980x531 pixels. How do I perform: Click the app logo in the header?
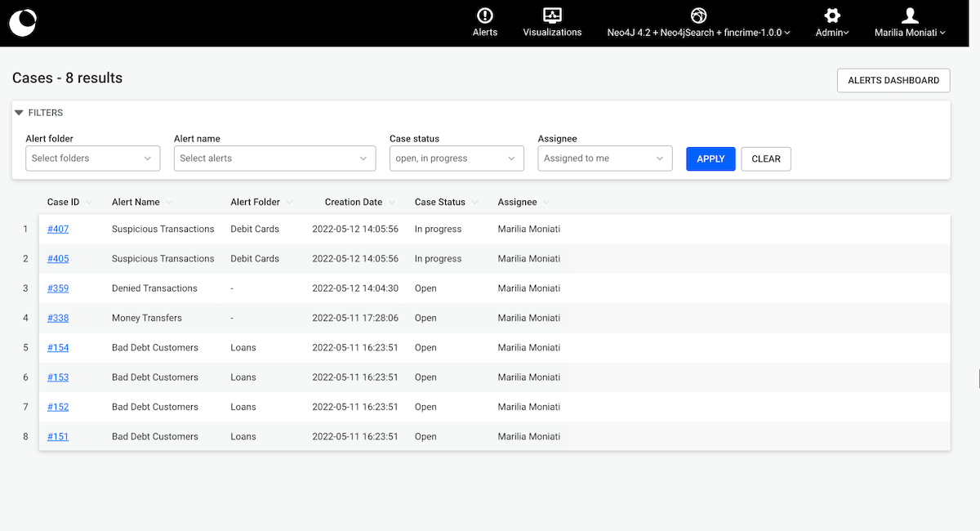point(23,23)
